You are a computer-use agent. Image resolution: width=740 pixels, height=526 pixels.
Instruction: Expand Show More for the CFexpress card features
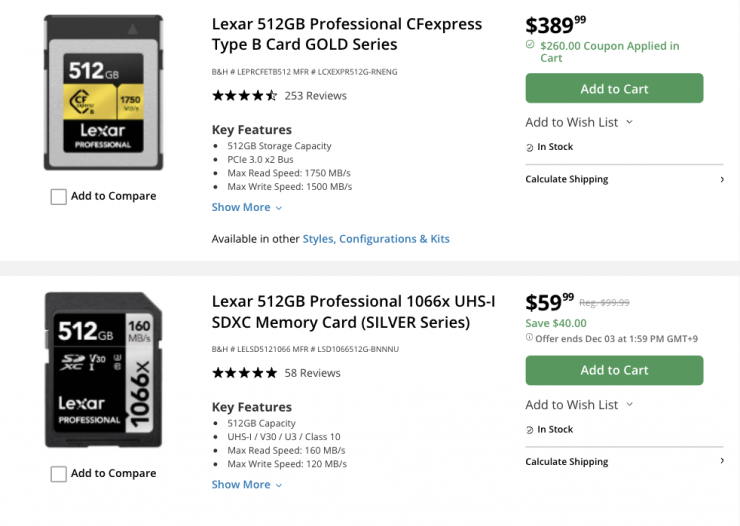(x=246, y=208)
